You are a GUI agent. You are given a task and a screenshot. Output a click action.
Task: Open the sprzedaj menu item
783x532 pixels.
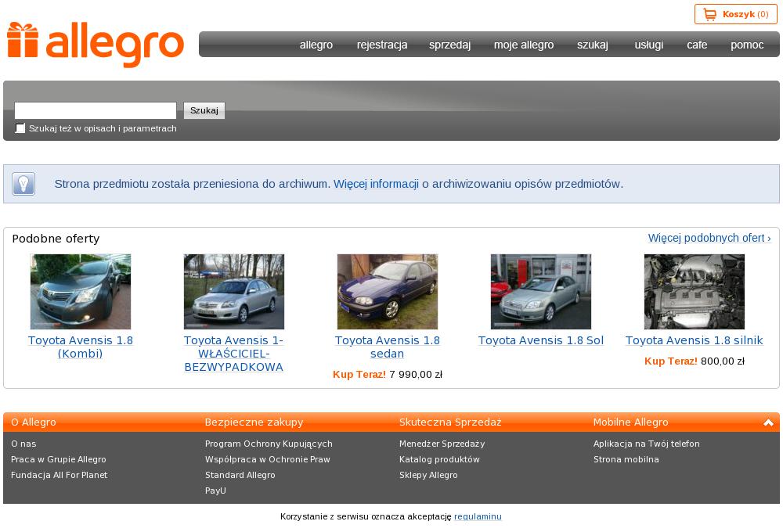(x=450, y=45)
